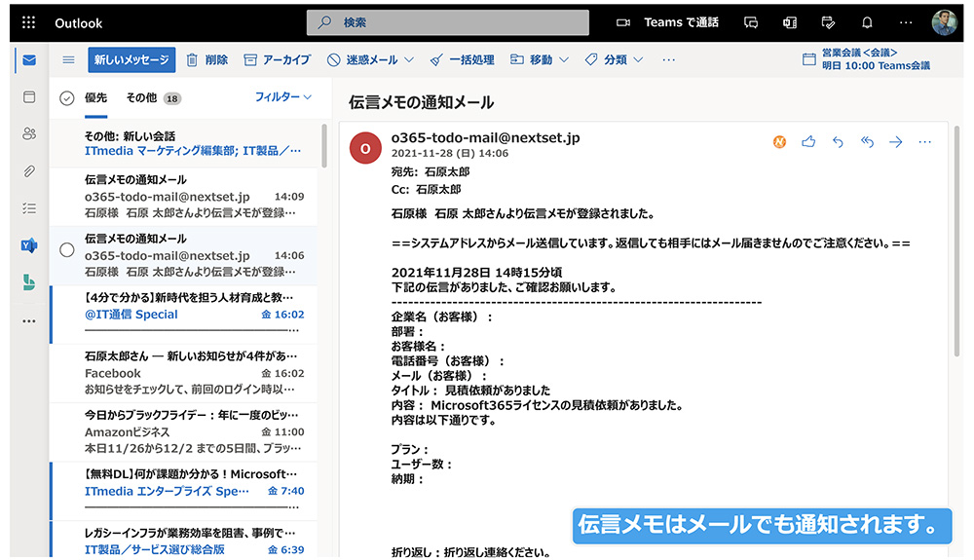This screenshot has height=560, width=974.
Task: Click the 新しいメッセージ button
Action: point(131,59)
